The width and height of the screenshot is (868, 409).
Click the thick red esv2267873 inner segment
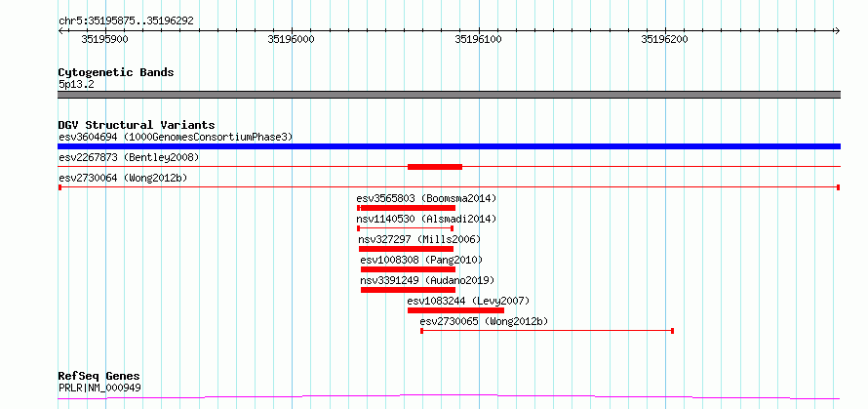tap(435, 167)
